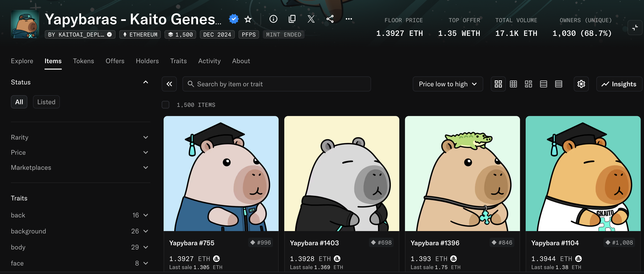The height and width of the screenshot is (274, 644).
Task: Favorite the collection with the star icon
Action: click(x=248, y=19)
